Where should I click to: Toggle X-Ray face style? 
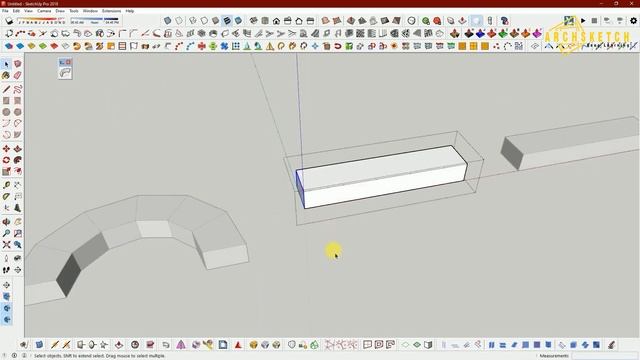pos(167,21)
